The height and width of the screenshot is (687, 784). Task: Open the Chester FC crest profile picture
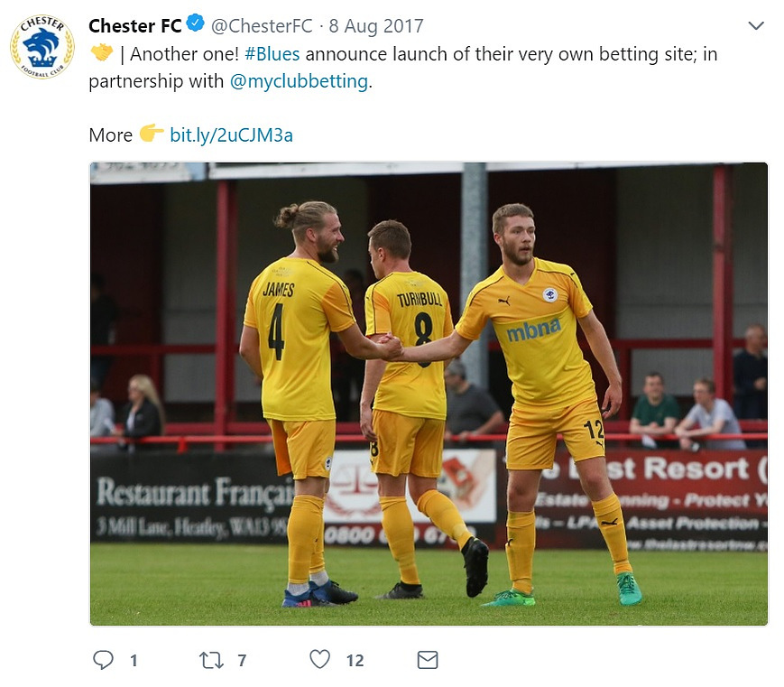(42, 47)
